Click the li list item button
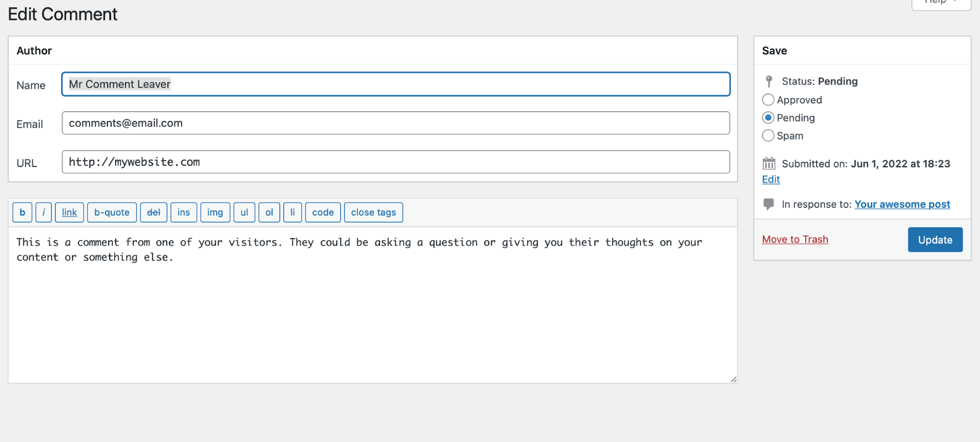 click(x=293, y=212)
